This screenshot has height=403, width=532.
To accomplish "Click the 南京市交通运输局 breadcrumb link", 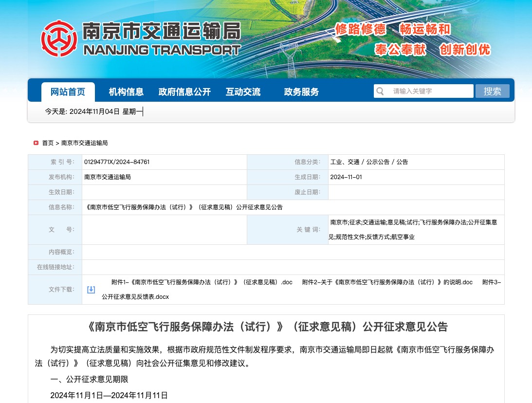I will (84, 143).
